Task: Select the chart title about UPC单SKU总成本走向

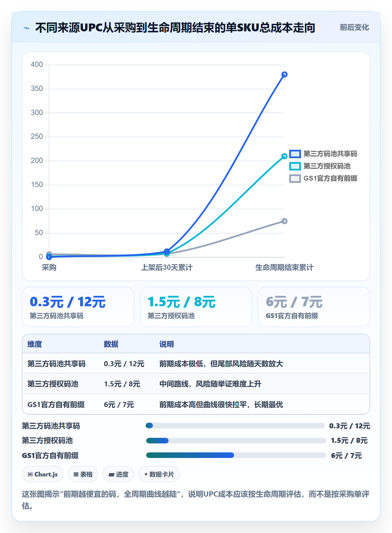Action: pos(175,28)
